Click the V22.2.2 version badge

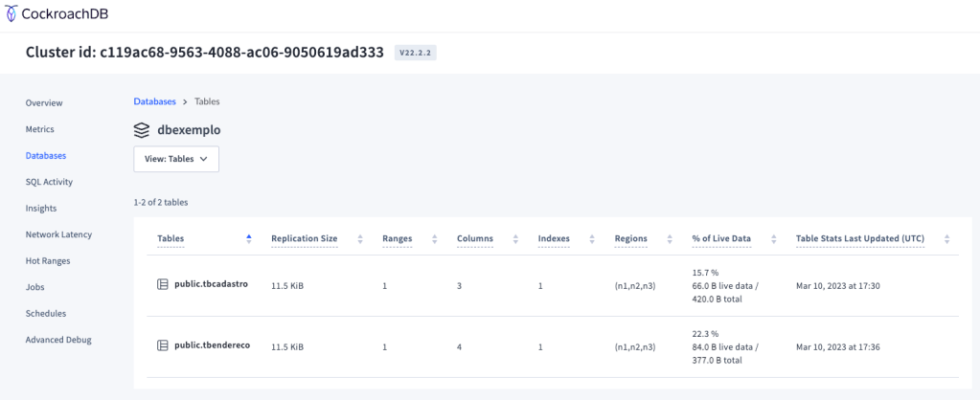(x=416, y=53)
